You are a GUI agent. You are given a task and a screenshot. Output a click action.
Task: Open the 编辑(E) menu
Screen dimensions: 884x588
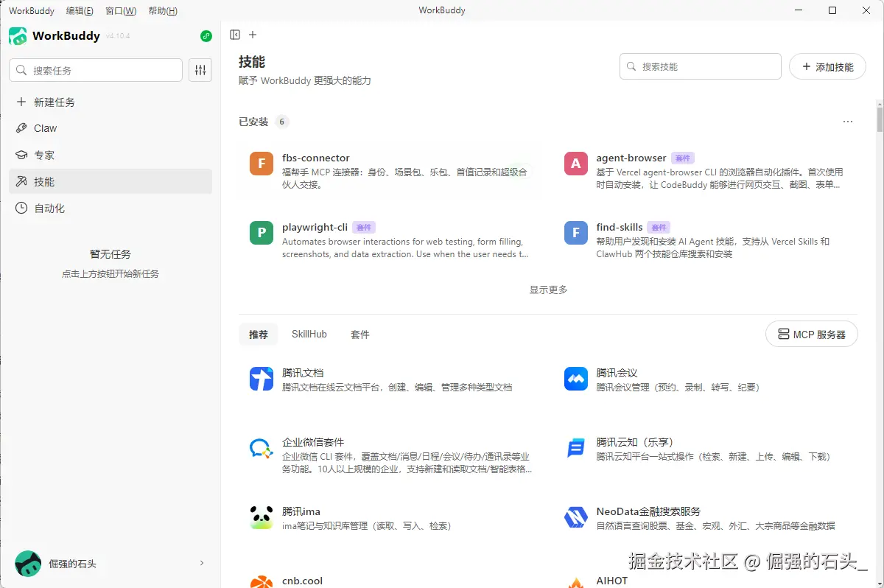click(x=80, y=11)
